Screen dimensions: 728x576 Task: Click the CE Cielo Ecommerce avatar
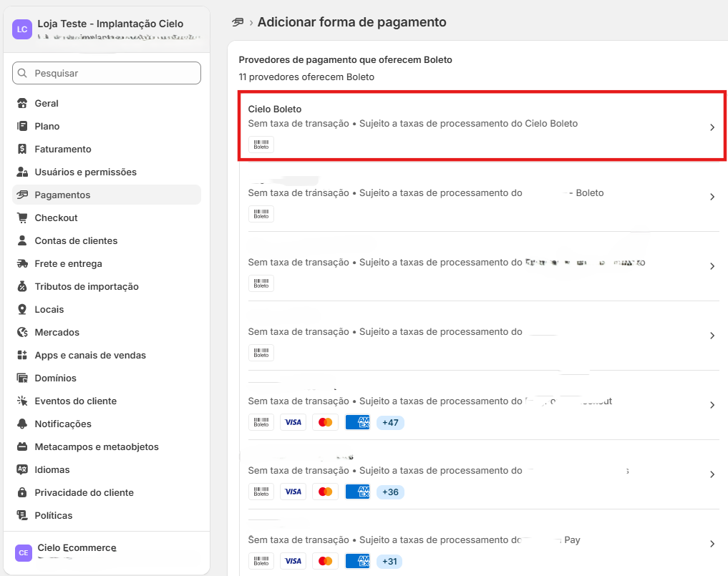(23, 553)
